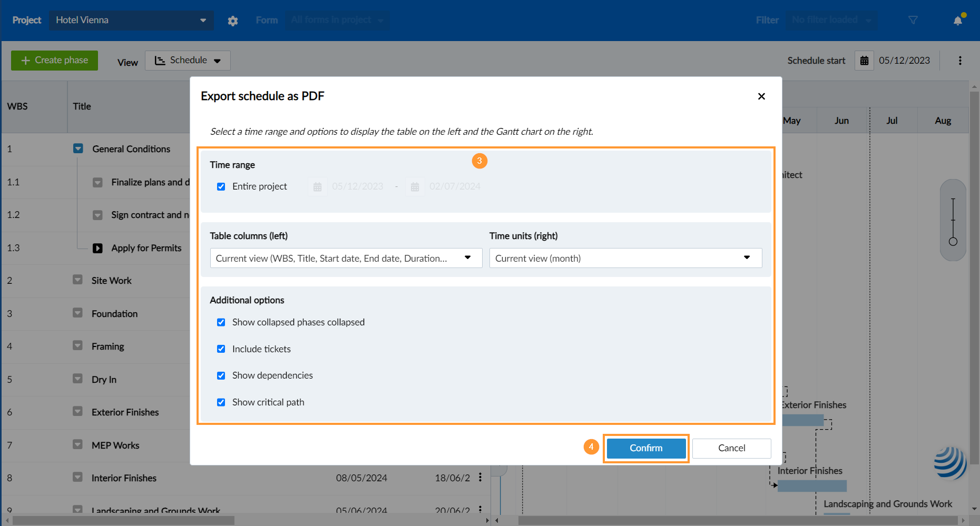The image size is (980, 526).
Task: Open the Schedule view selector
Action: coord(188,61)
